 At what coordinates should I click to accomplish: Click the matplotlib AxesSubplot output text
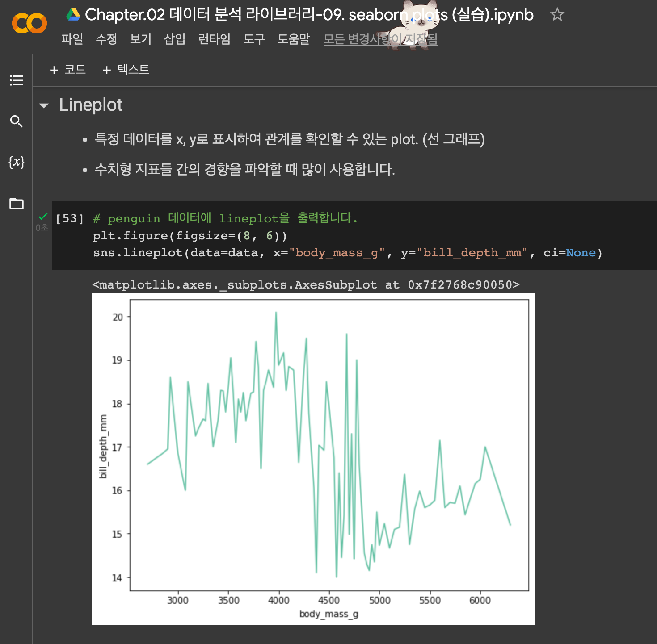coord(306,285)
